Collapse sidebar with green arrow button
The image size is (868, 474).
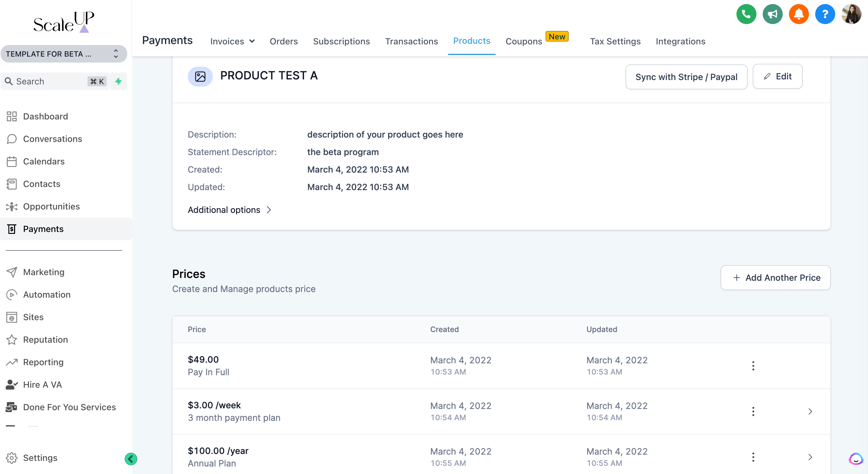[x=131, y=459]
